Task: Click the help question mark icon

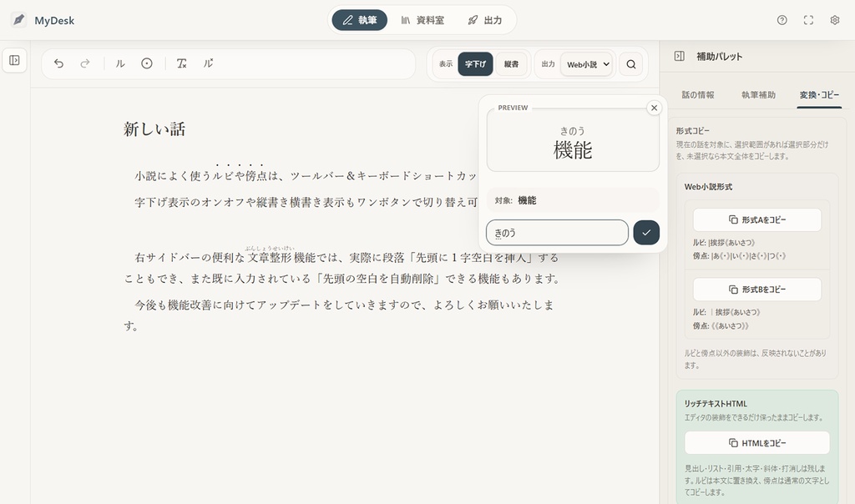Action: pyautogui.click(x=781, y=20)
